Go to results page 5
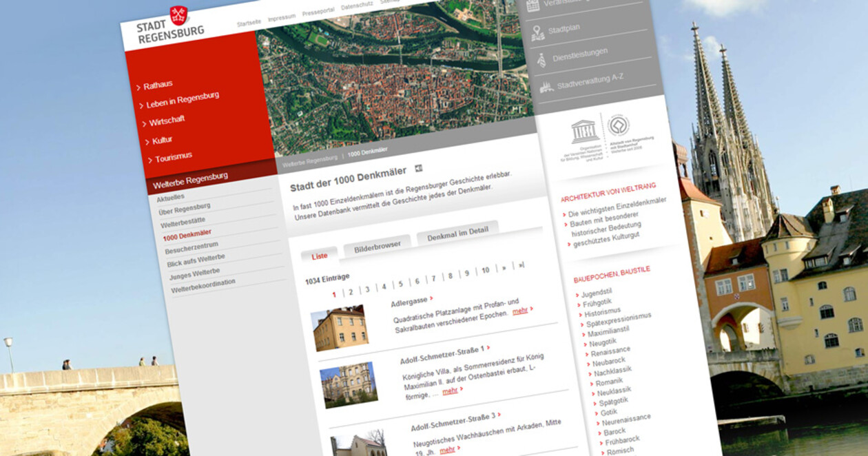 pos(401,284)
